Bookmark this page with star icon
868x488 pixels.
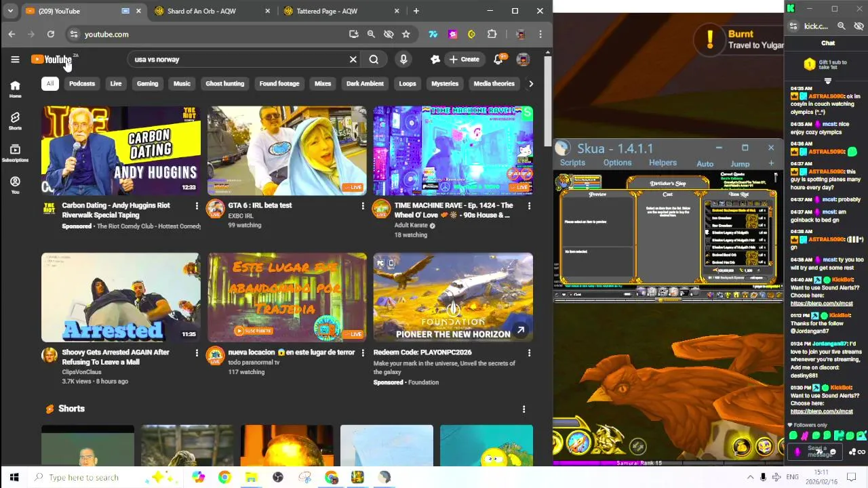coord(406,34)
